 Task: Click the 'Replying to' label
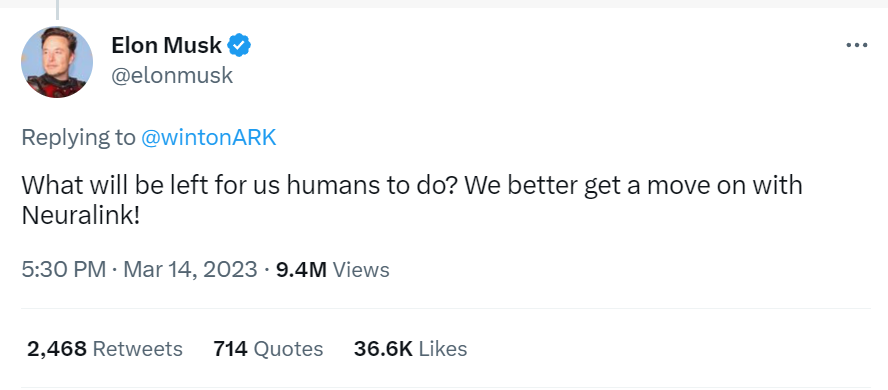[x=79, y=138]
